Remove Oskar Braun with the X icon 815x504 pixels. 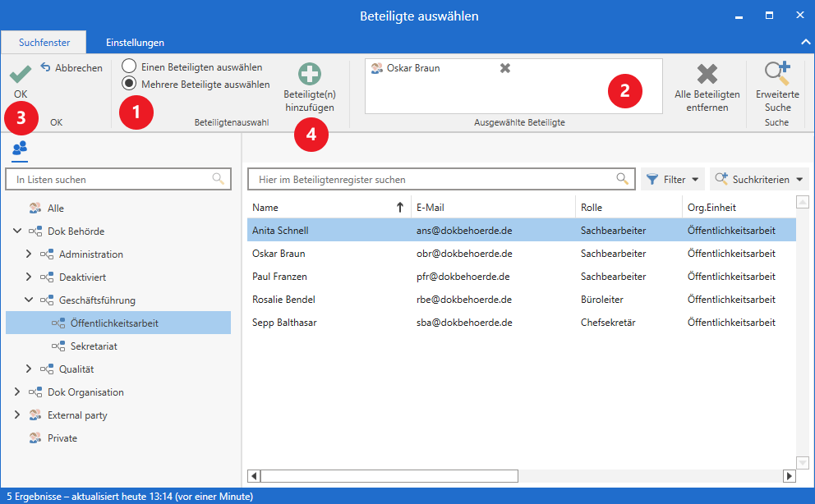(505, 68)
